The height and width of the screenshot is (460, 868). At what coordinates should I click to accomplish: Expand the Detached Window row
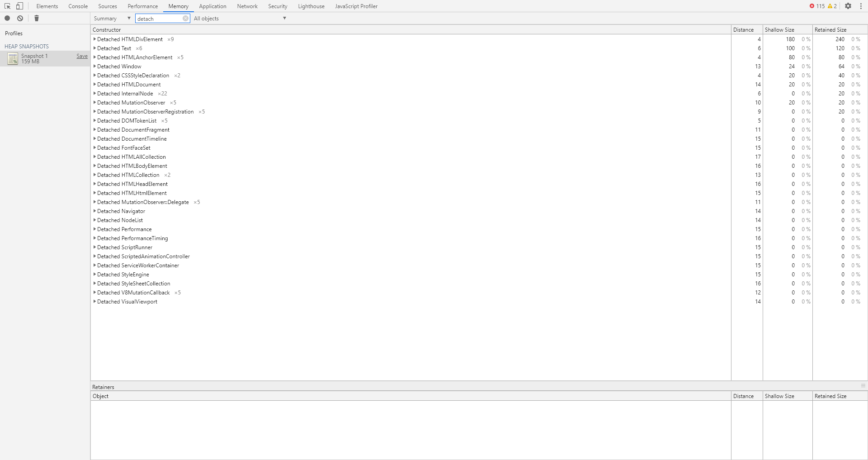pyautogui.click(x=94, y=66)
